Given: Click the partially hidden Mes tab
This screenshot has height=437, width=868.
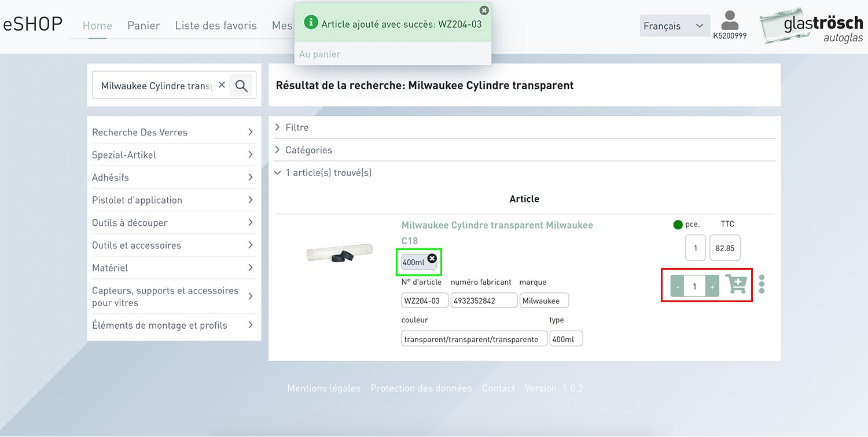Looking at the screenshot, I should (x=282, y=25).
